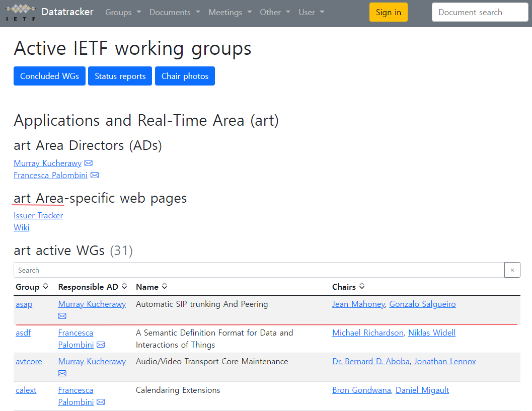Image resolution: width=532 pixels, height=411 pixels.
Task: Open chair Daniel Migault's profile
Action: 422,390
